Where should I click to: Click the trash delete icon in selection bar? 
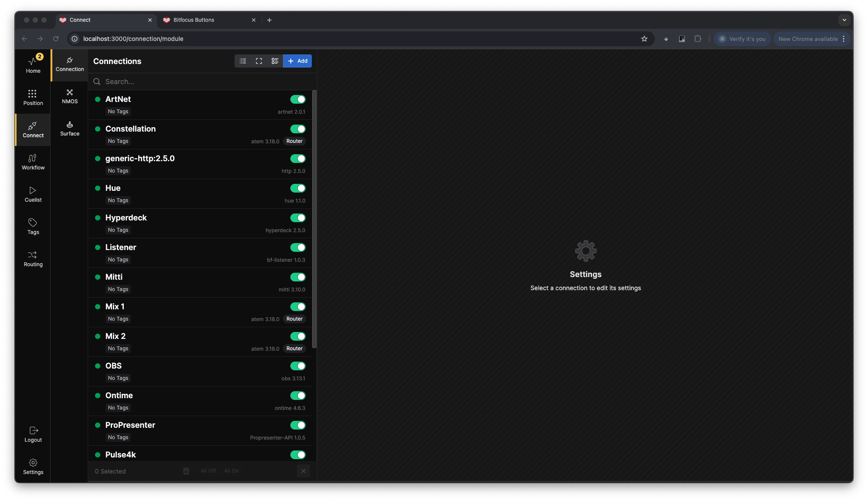(x=186, y=471)
